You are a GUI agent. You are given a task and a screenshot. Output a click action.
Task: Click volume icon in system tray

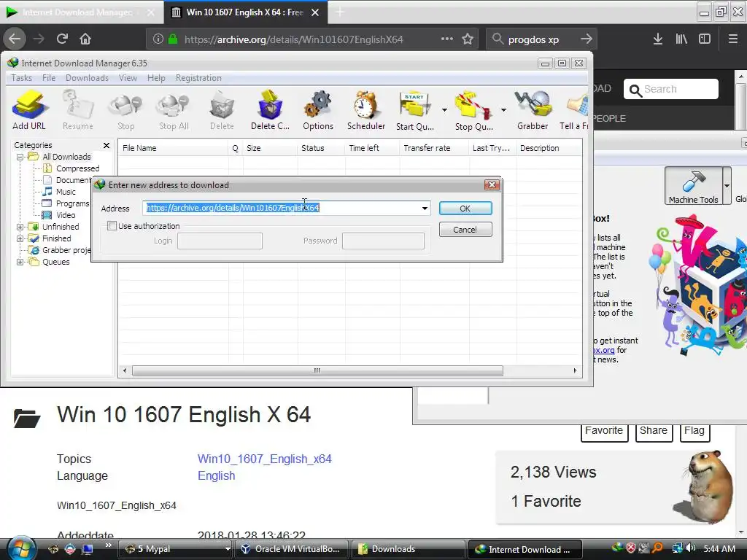pyautogui.click(x=690, y=548)
